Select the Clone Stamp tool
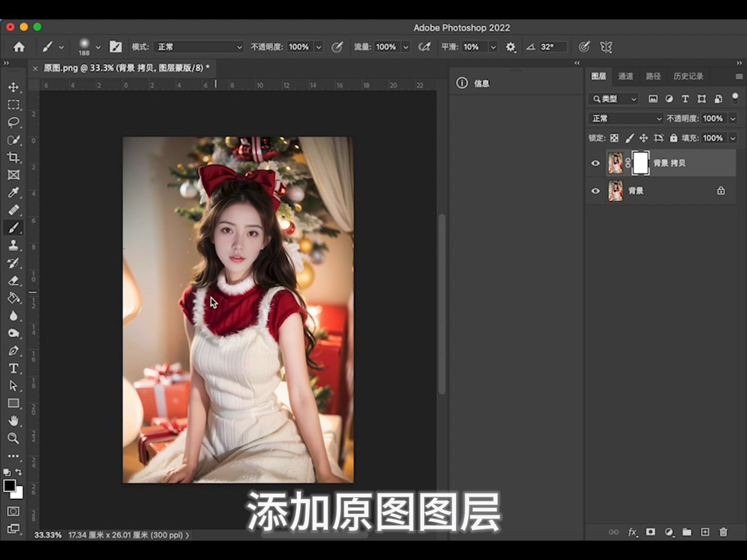 pos(13,245)
